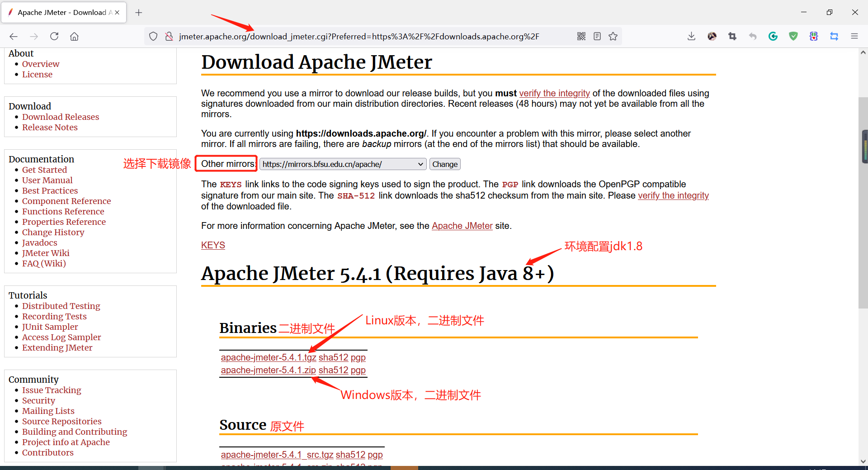868x470 pixels.
Task: Open Extending JMeter tutorial
Action: (x=57, y=347)
